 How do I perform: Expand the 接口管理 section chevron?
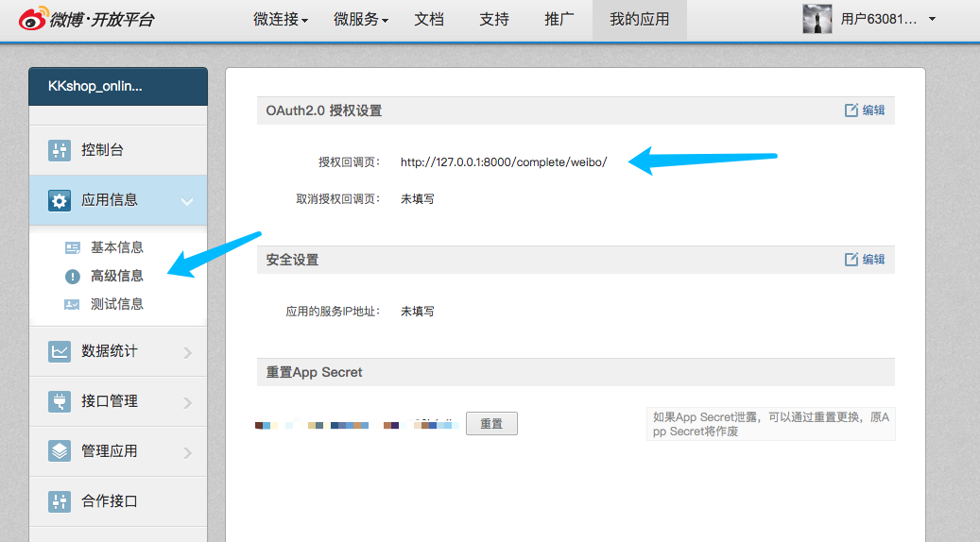click(x=187, y=403)
